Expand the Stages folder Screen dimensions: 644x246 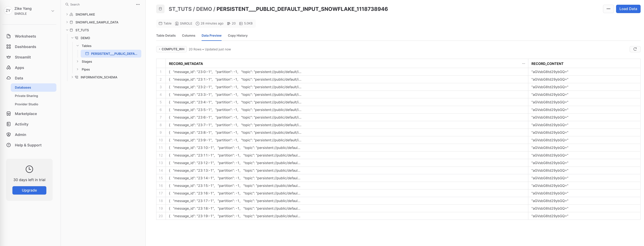tap(78, 62)
